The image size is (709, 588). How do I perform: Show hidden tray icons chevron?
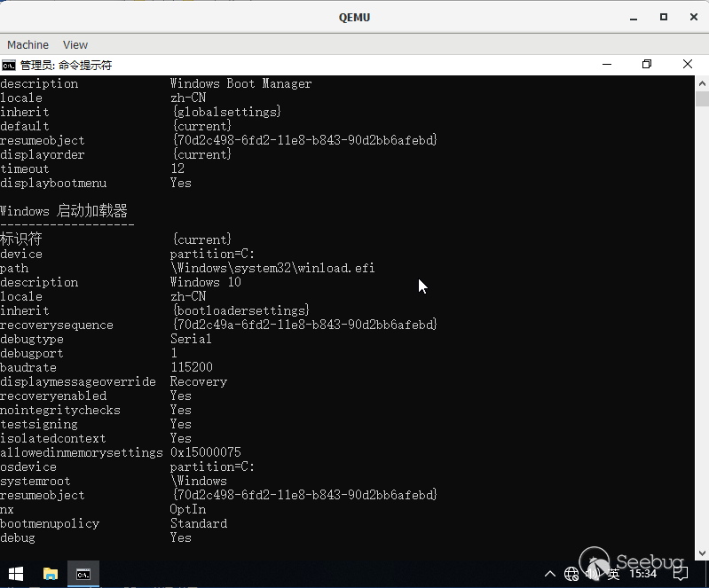point(550,574)
